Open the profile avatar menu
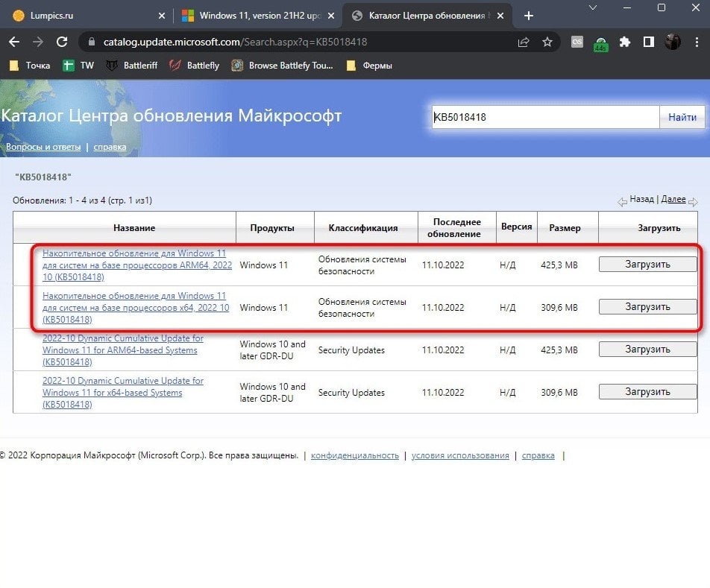Image resolution: width=710 pixels, height=588 pixels. click(673, 42)
